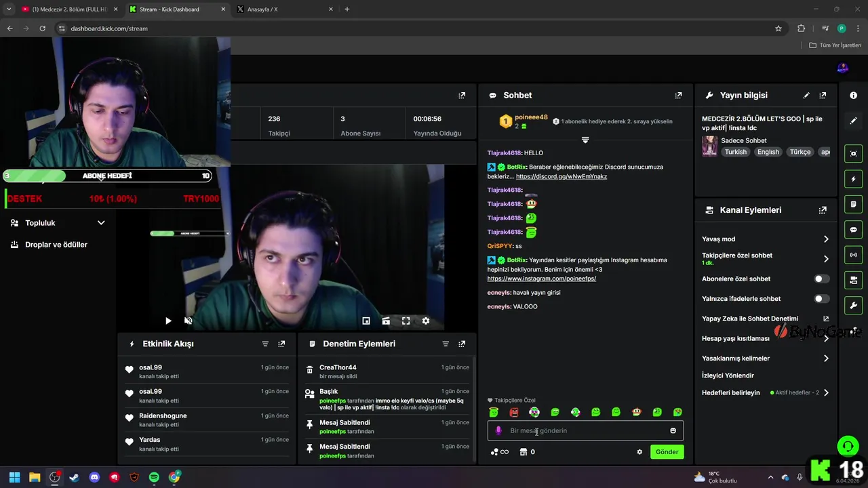
Task: Click the pencil icon in right sidebar
Action: 853,121
